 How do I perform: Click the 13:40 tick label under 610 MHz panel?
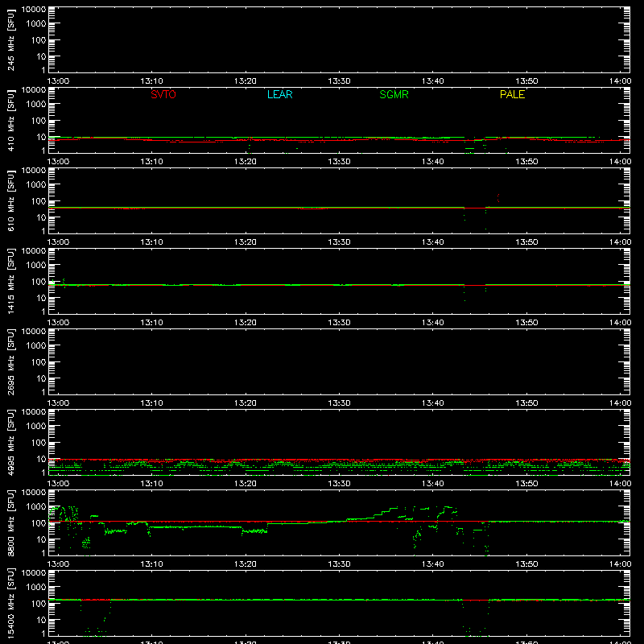coord(432,242)
